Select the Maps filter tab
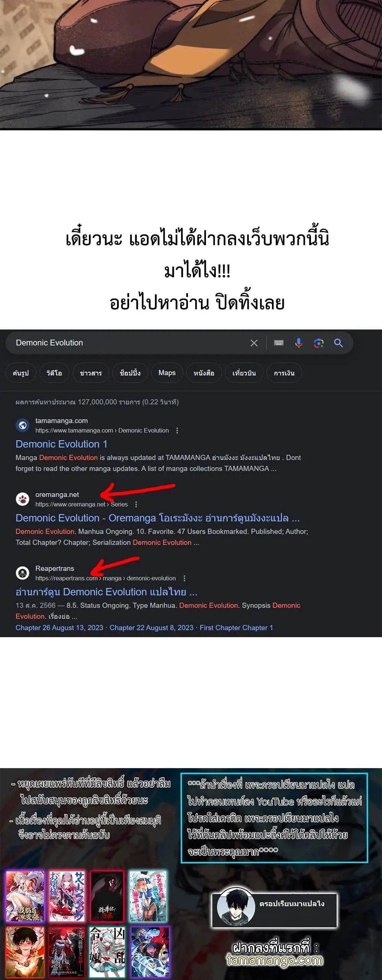 point(167,373)
